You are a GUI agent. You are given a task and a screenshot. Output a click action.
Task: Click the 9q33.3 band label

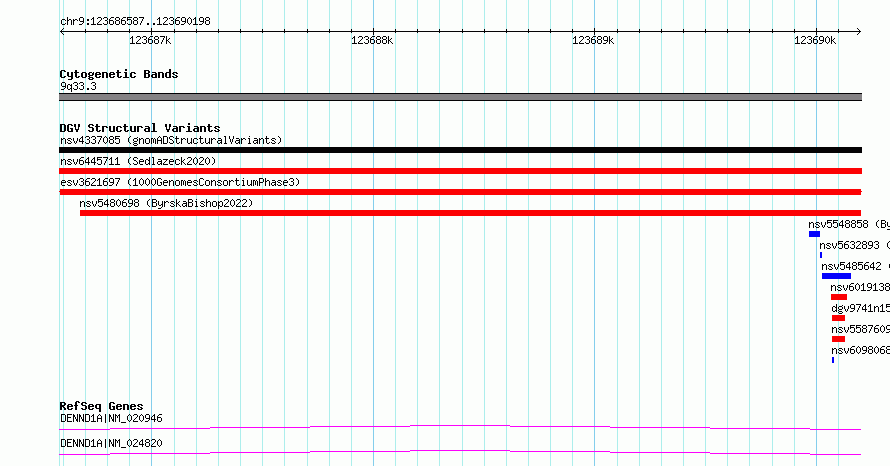tap(78, 86)
